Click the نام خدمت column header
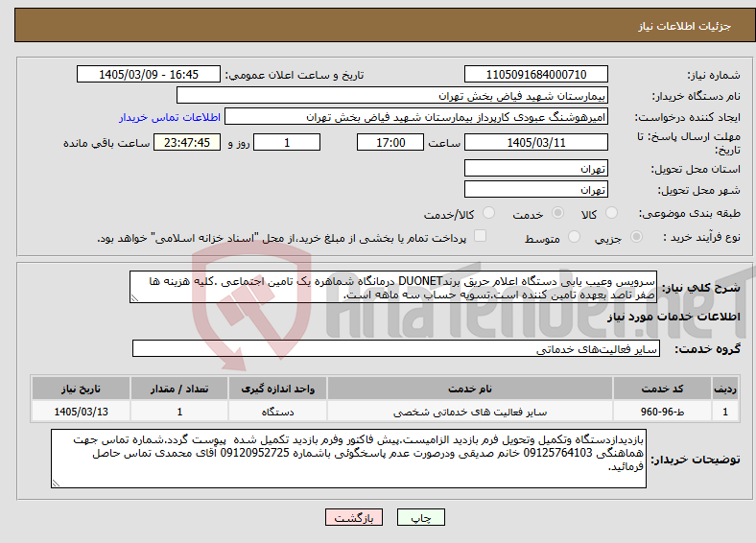Image resolution: width=756 pixels, height=543 pixels. 469,389
